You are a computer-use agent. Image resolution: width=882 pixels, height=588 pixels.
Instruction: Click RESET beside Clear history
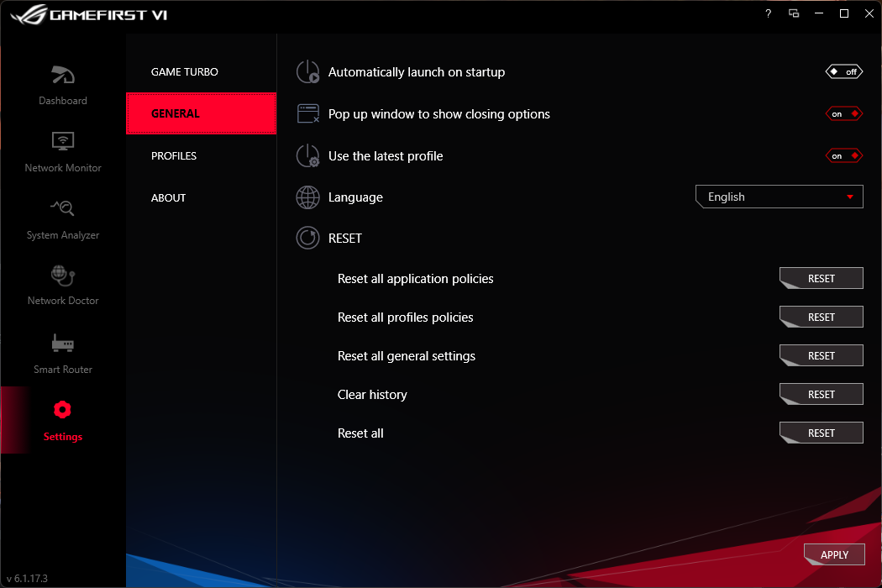pos(822,395)
